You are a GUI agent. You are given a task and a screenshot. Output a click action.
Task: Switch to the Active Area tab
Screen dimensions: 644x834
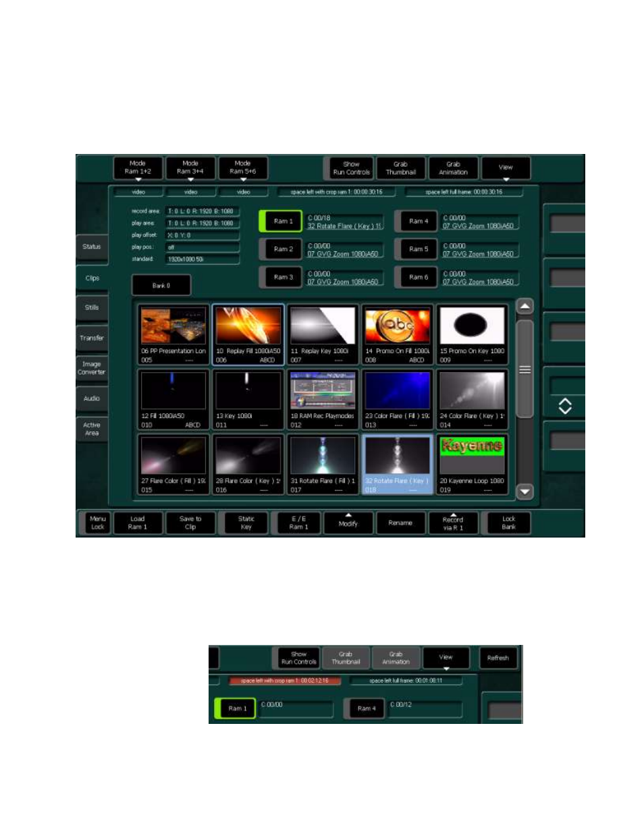[x=92, y=429]
